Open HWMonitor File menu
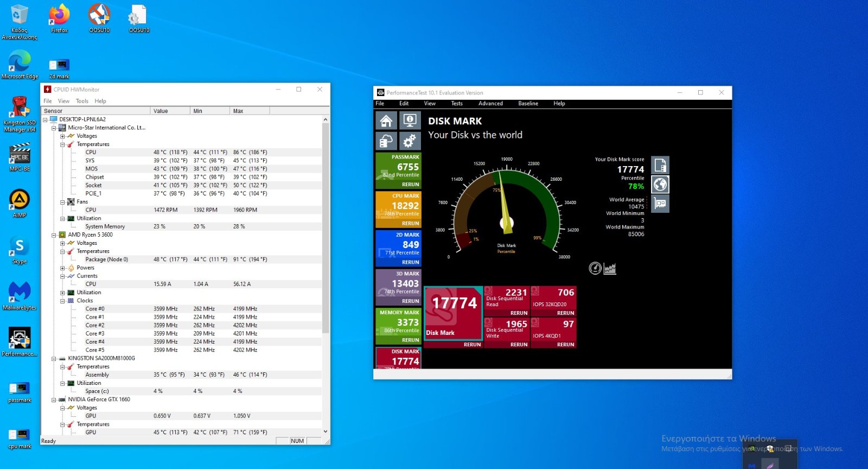The width and height of the screenshot is (868, 469). (x=48, y=101)
